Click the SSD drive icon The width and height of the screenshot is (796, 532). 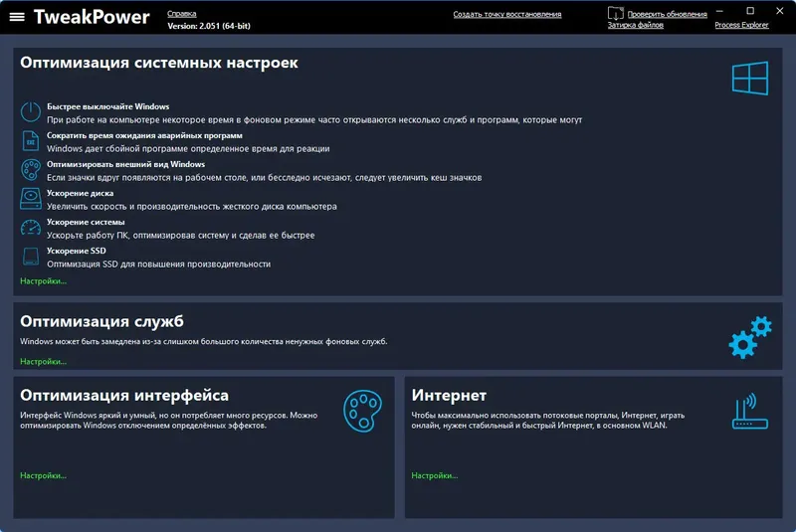31,257
